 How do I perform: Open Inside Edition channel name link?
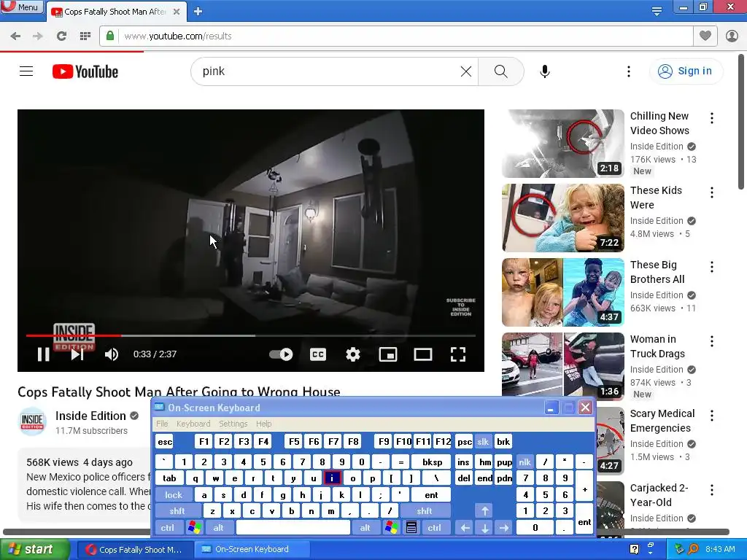pos(90,416)
